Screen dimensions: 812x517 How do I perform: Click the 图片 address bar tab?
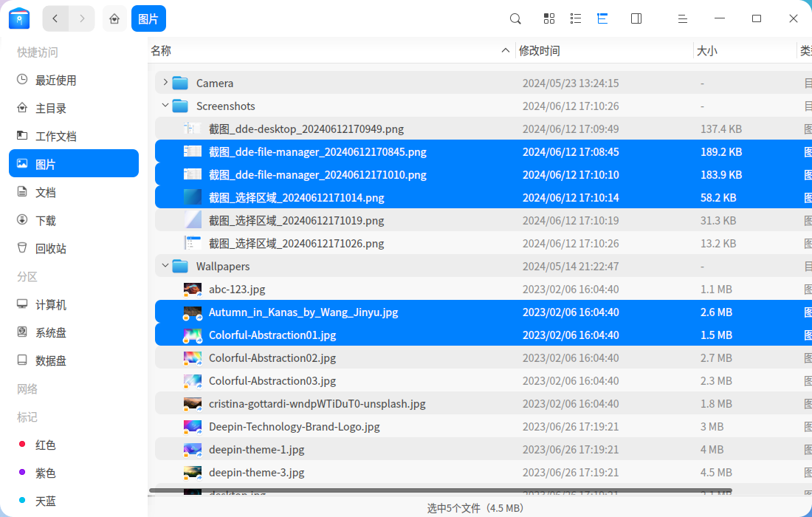(148, 18)
